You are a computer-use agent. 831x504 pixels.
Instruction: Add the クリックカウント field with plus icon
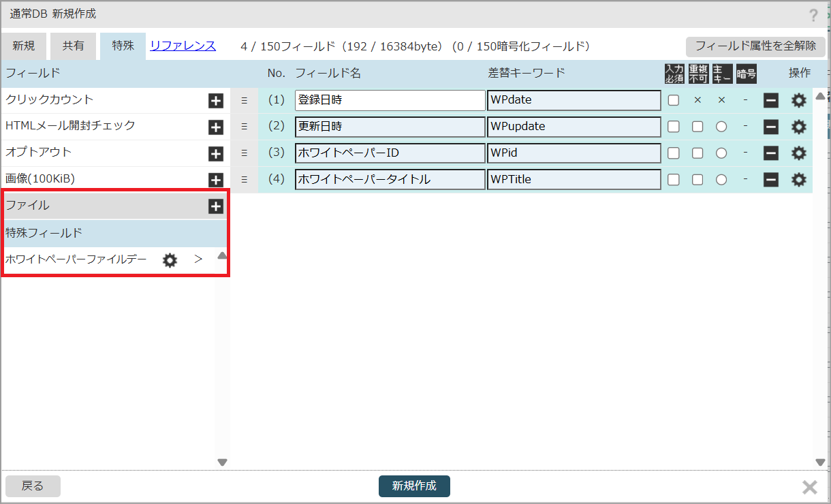click(215, 101)
